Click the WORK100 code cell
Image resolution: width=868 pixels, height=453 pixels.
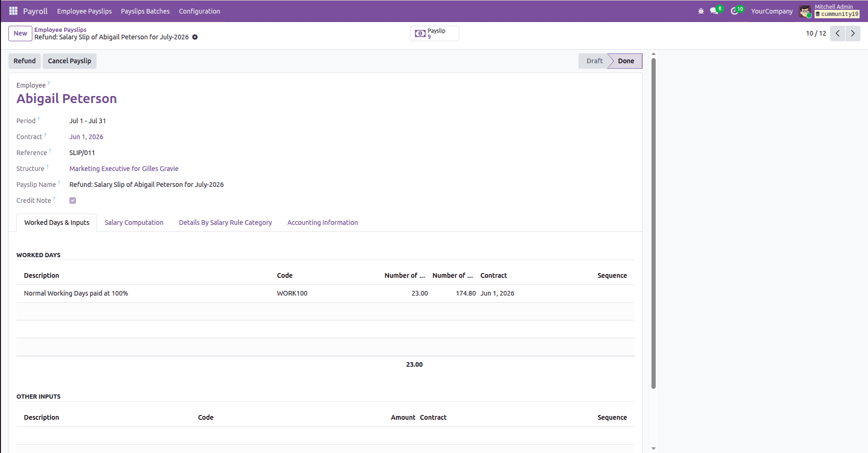[292, 293]
